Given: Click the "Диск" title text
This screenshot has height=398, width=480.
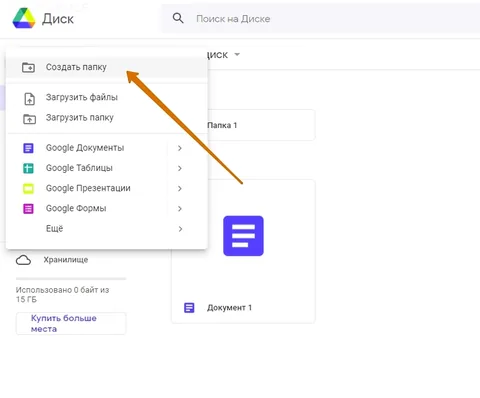Looking at the screenshot, I should click(x=58, y=19).
